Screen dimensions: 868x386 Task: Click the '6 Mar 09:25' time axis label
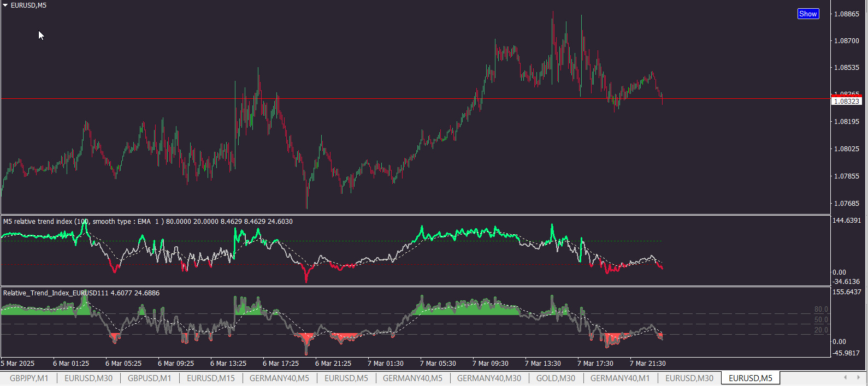point(176,364)
